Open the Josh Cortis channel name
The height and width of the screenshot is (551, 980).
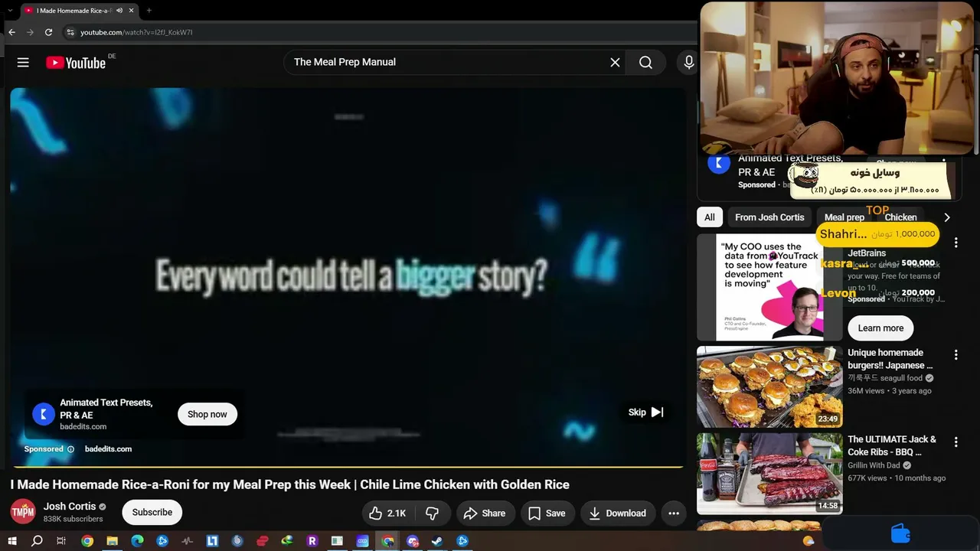coord(70,507)
